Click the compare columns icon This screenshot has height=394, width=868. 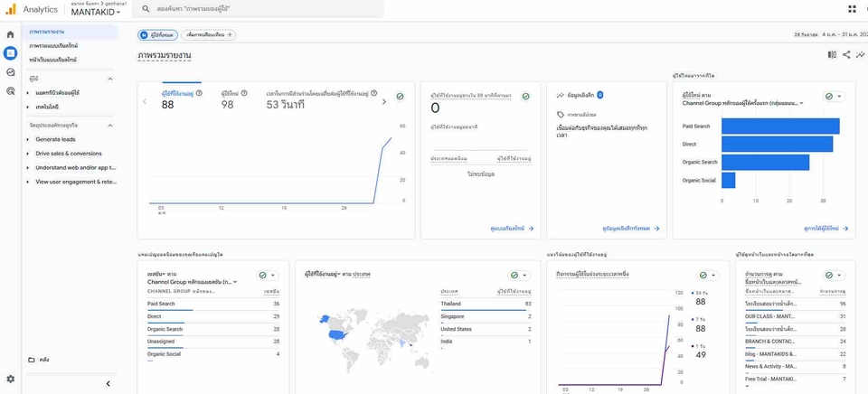tap(832, 54)
